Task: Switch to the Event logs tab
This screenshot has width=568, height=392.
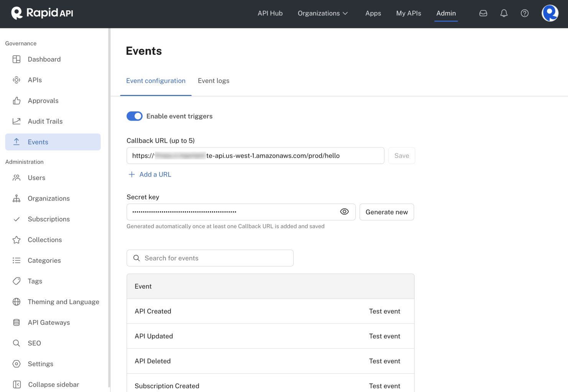Action: pyautogui.click(x=213, y=81)
